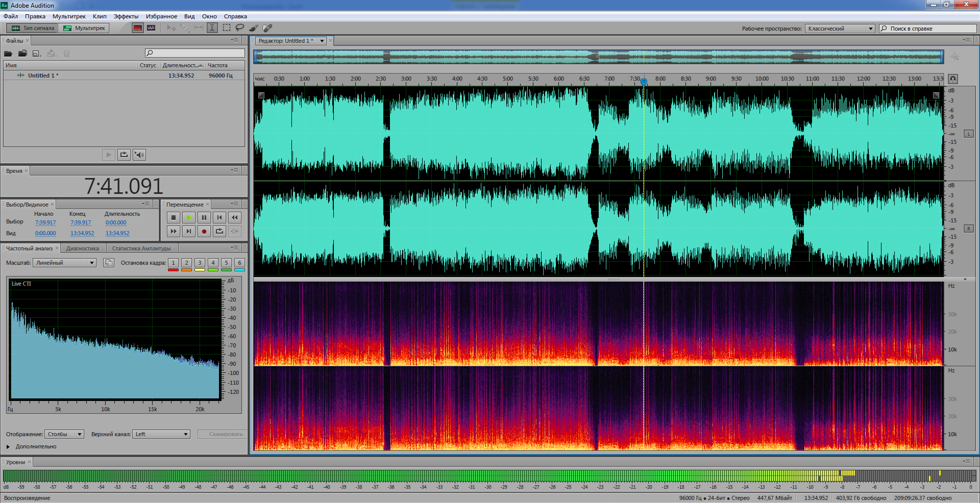Expand the Дополнительно section

9,446
